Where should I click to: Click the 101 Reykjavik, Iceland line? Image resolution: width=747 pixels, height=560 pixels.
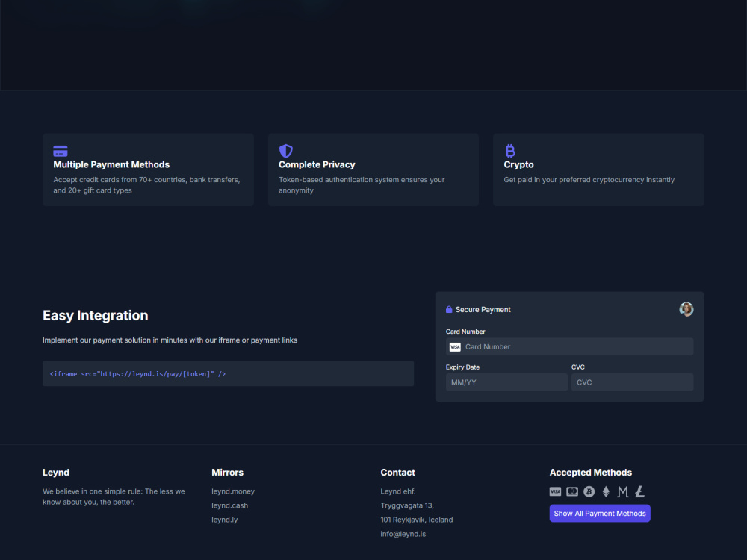click(x=417, y=520)
